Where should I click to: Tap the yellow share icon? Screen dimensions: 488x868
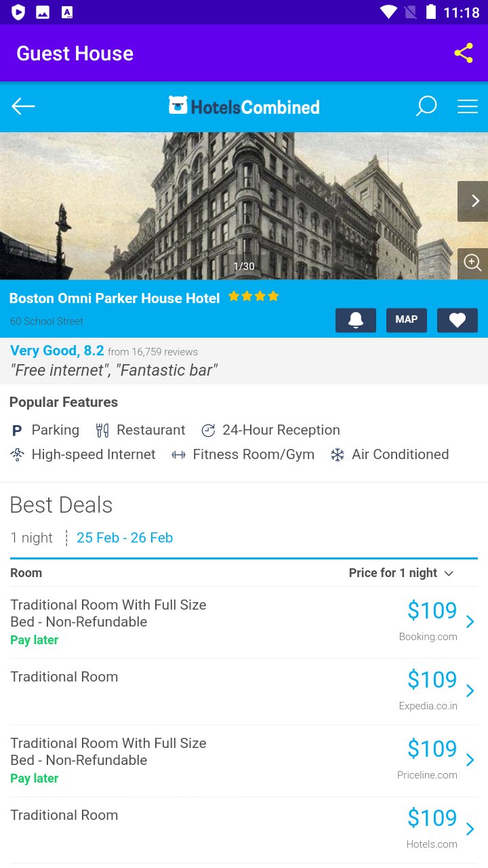464,53
